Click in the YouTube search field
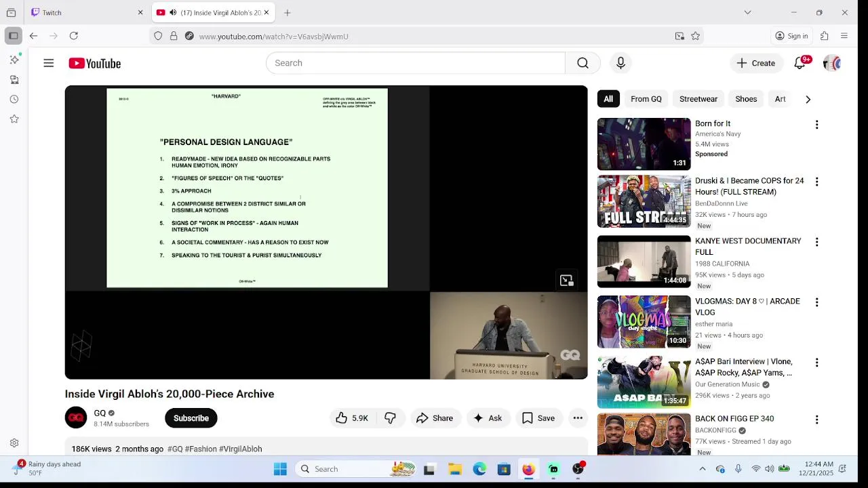868x488 pixels. pos(415,63)
